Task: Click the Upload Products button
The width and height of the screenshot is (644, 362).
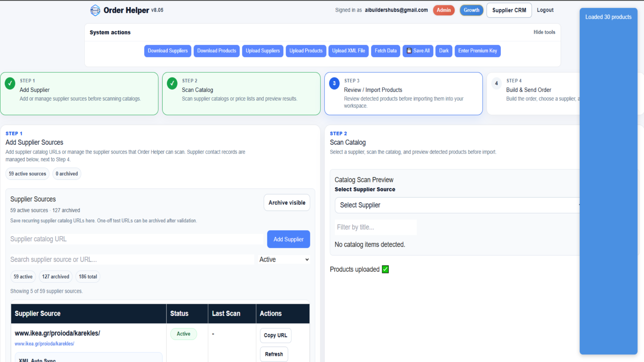Action: 306,51
